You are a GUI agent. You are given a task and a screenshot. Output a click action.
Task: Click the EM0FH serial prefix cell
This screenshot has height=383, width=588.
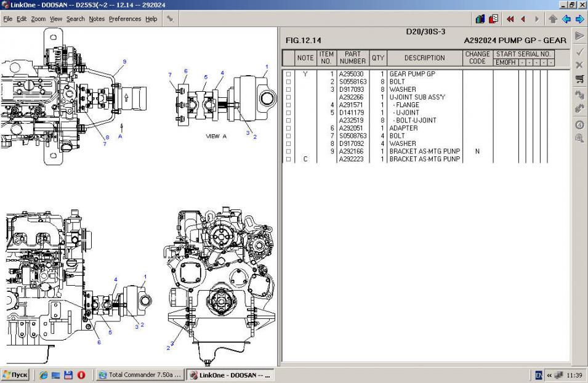pos(505,62)
